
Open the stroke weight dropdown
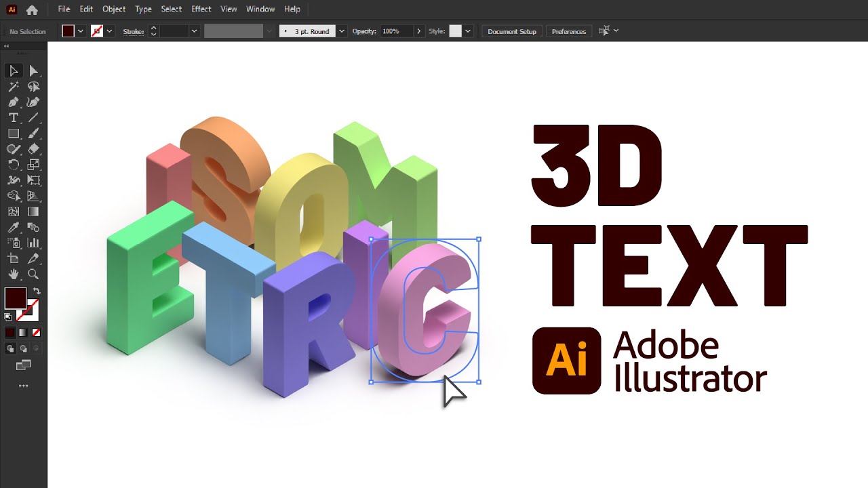tap(195, 31)
